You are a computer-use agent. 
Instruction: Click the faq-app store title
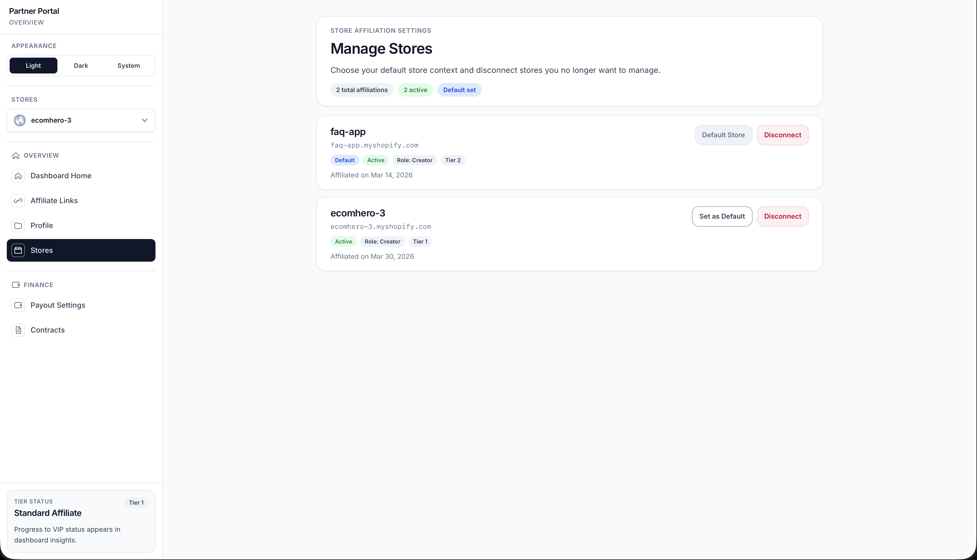348,132
